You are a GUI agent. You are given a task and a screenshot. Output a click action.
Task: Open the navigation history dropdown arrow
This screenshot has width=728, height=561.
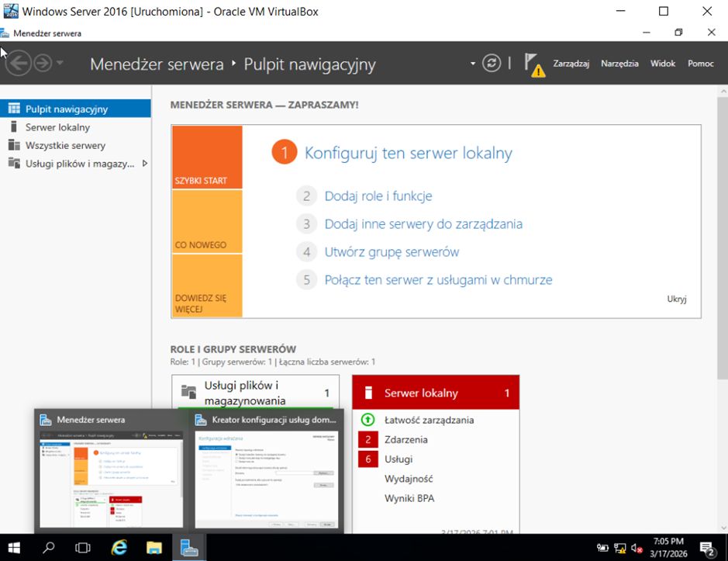click(x=60, y=64)
